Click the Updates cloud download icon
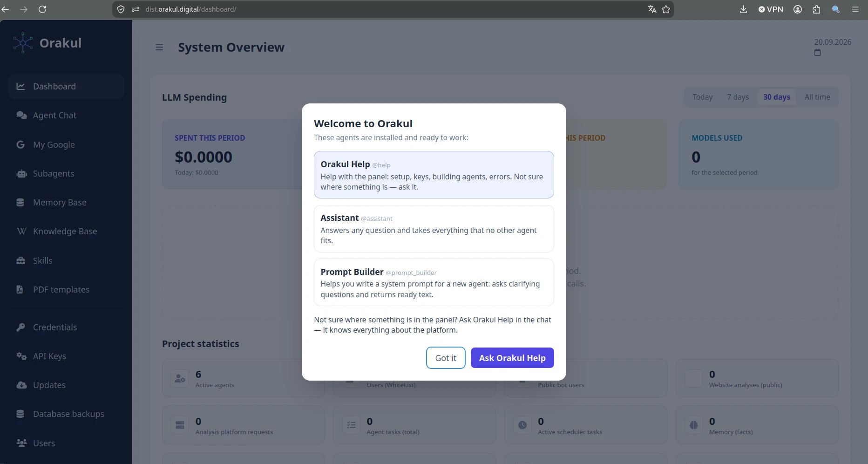Image resolution: width=868 pixels, height=464 pixels. pyautogui.click(x=21, y=385)
